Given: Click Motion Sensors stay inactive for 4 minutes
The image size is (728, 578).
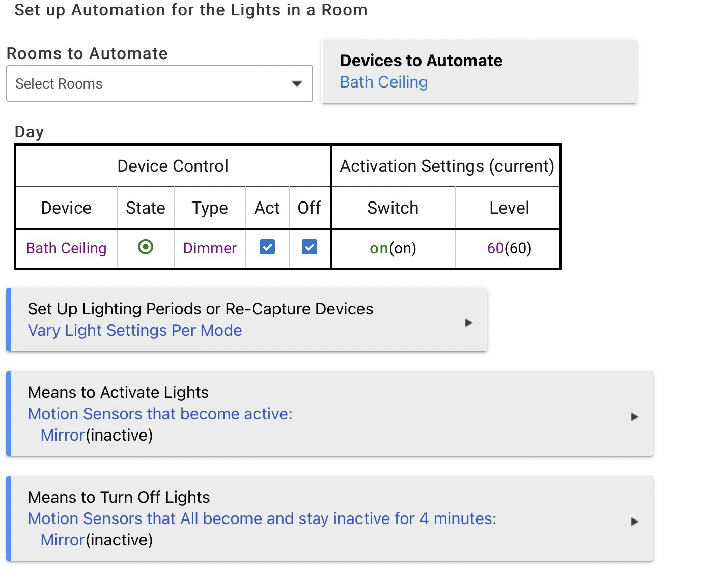Looking at the screenshot, I should pyautogui.click(x=262, y=519).
